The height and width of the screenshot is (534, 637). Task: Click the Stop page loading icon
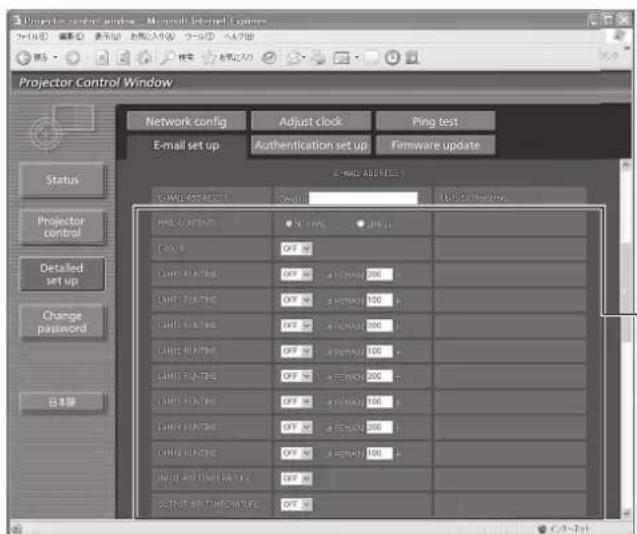pos(102,58)
